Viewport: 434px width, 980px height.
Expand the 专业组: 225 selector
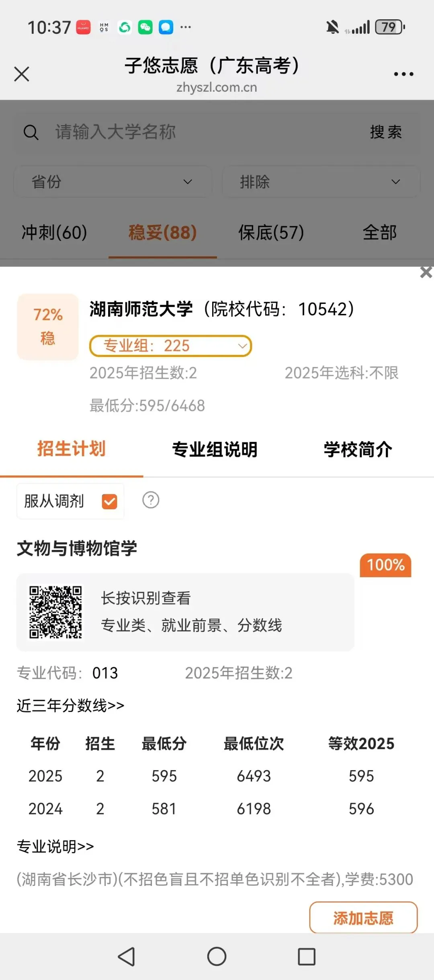tap(170, 346)
